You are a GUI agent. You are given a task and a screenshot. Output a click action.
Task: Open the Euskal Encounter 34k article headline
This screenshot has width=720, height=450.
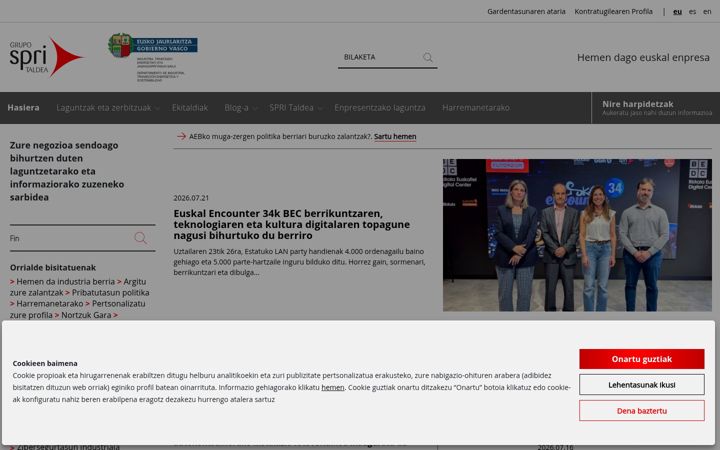point(292,225)
